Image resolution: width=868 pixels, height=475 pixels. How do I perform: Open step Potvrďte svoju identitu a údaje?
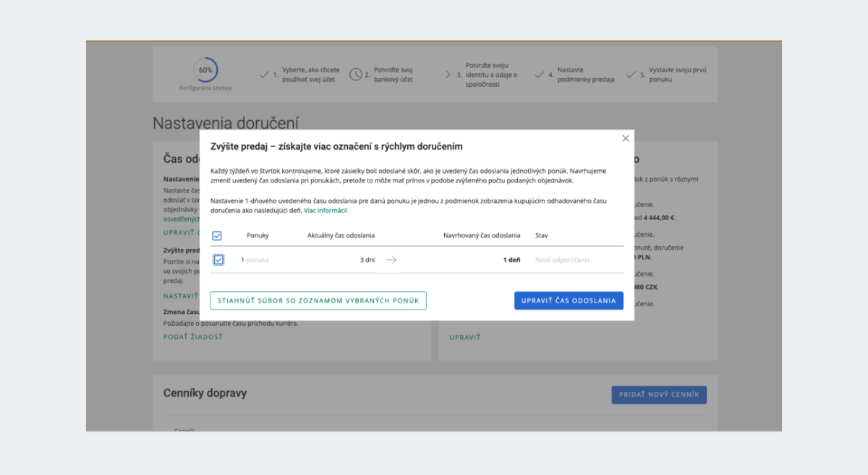point(493,75)
